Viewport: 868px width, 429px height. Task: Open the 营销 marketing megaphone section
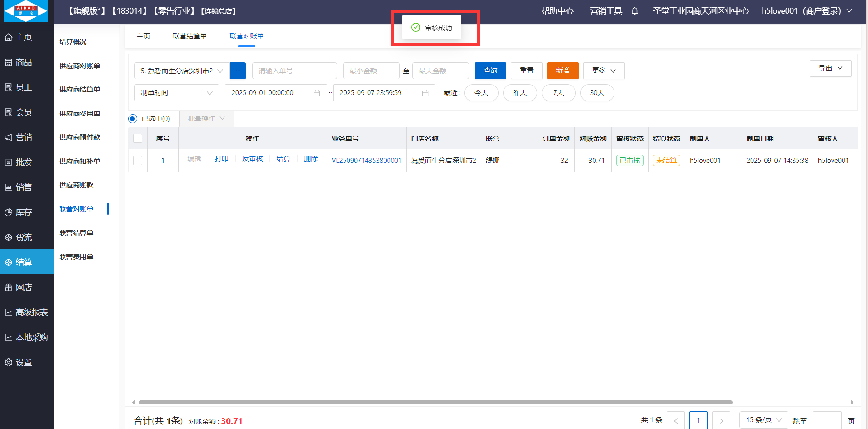pyautogui.click(x=18, y=137)
